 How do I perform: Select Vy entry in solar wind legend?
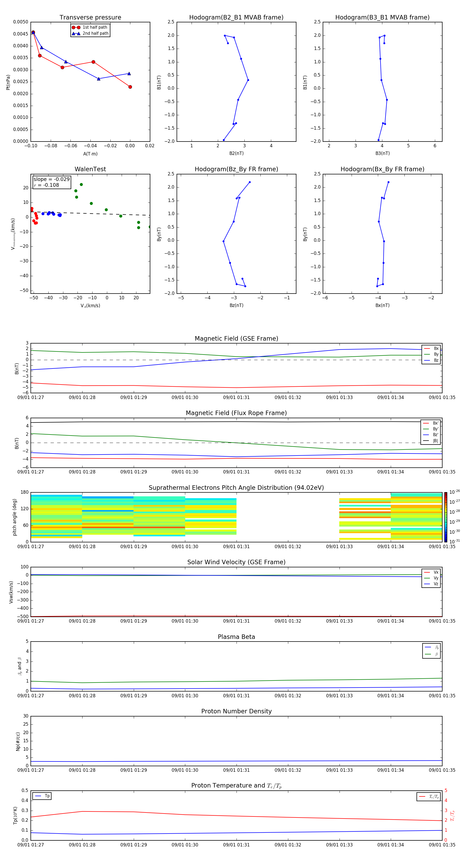[431, 578]
